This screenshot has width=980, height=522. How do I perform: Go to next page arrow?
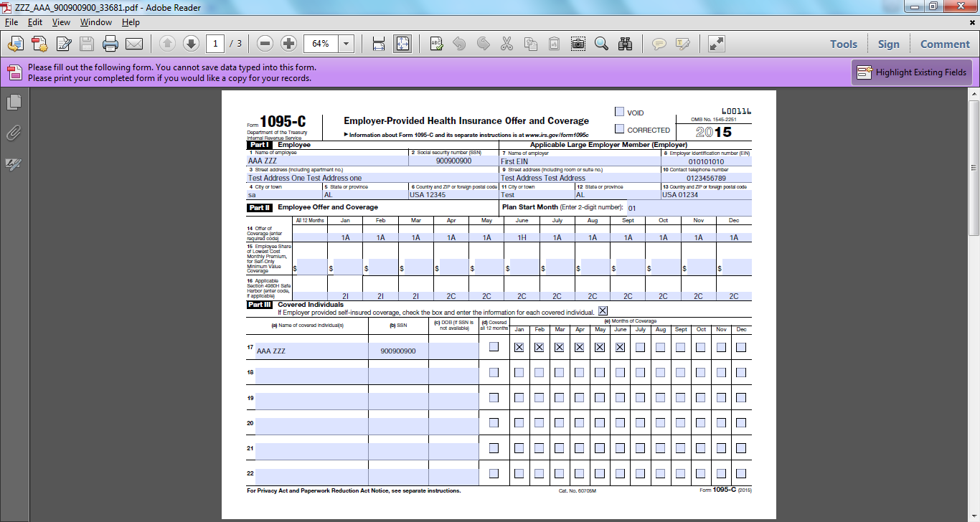[191, 44]
